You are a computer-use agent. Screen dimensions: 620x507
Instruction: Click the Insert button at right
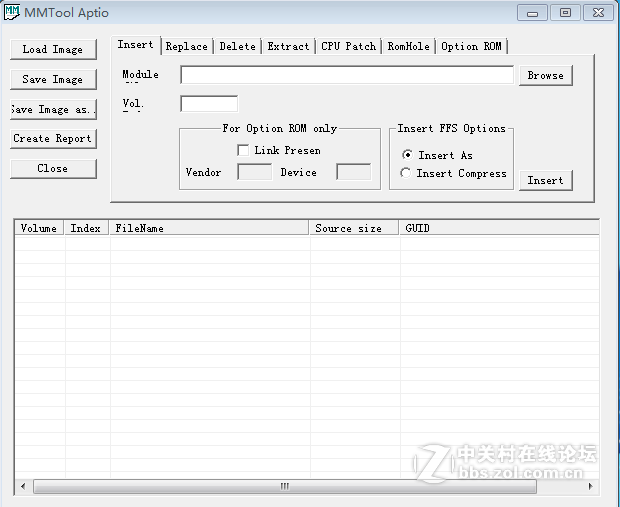546,181
